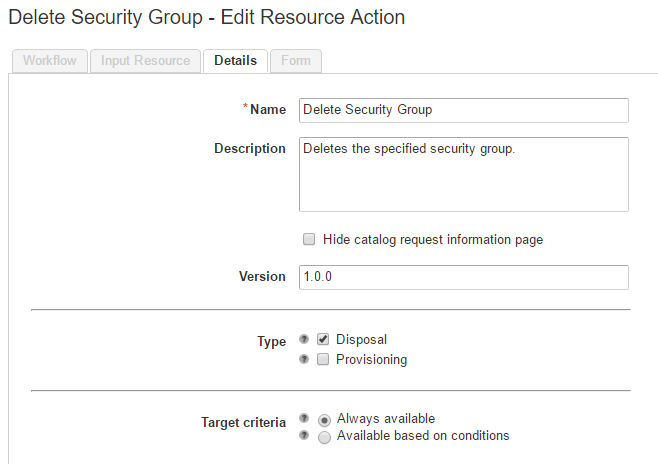Open help icon beside Available based on conditions
The image size is (658, 464).
pos(304,435)
